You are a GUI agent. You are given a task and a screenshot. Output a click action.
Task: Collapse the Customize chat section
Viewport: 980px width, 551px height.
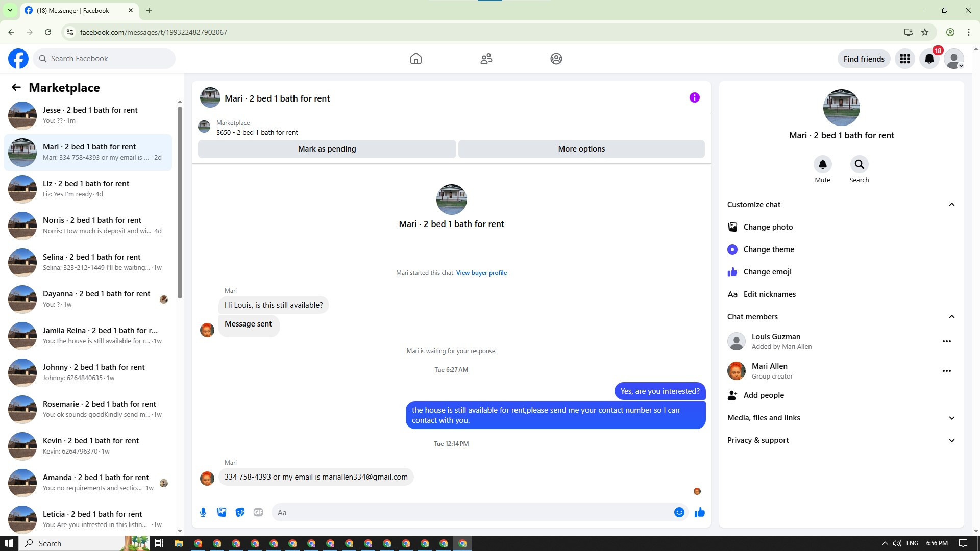point(951,205)
